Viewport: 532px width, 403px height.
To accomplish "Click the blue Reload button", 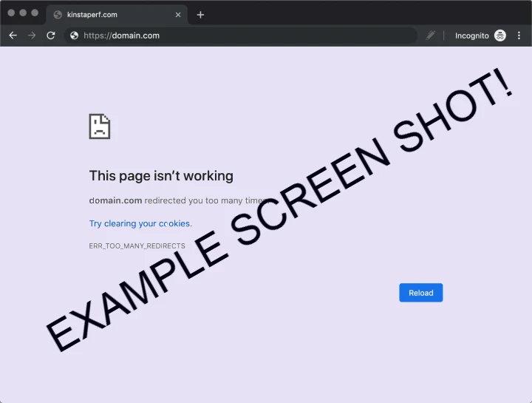I will coord(420,293).
